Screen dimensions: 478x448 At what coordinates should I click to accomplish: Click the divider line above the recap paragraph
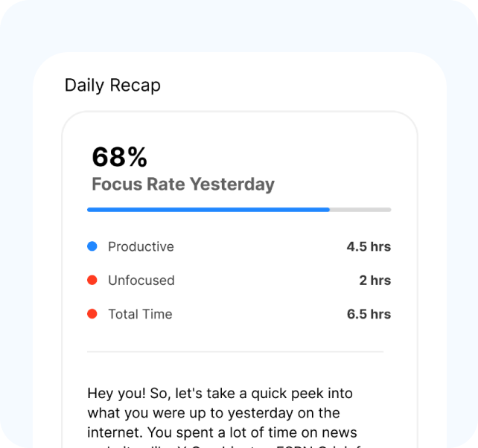click(235, 352)
